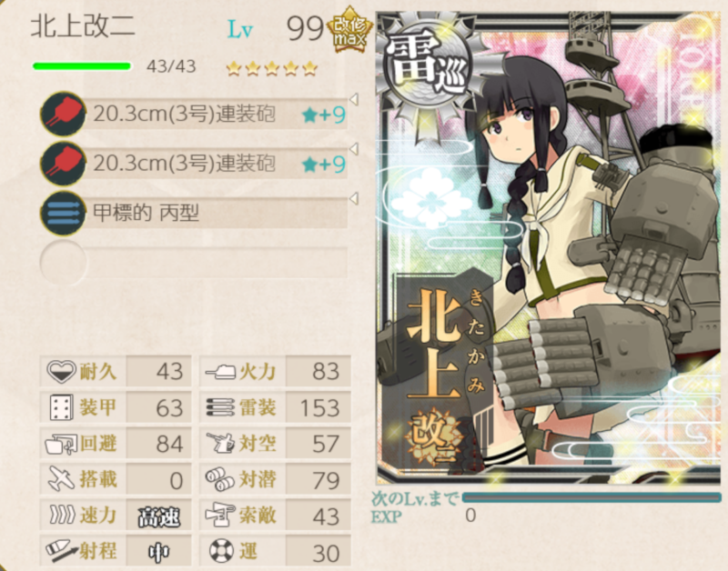728x571 pixels.
Task: Click the 対空 anti-air gun icon
Action: pos(220,443)
